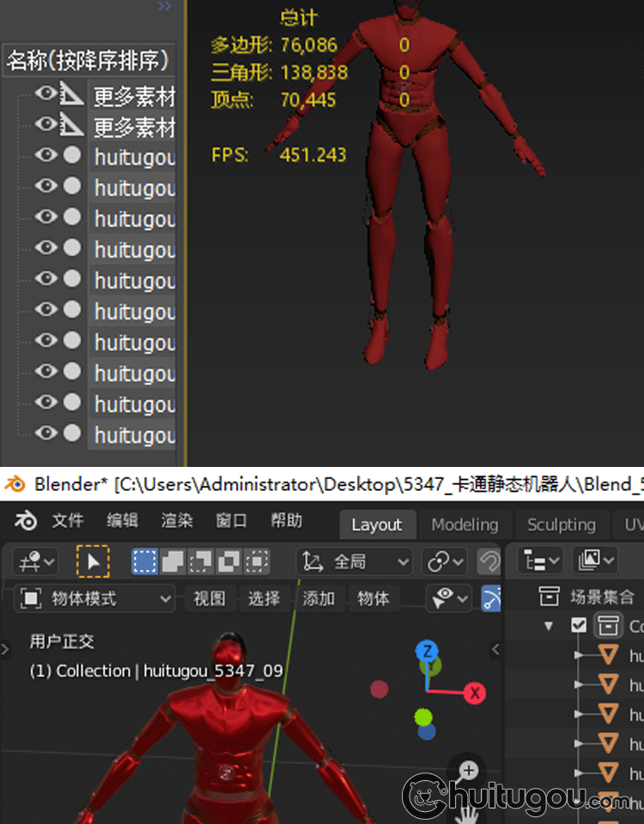The height and width of the screenshot is (824, 644).
Task: Open the 全局 transform orientation dropdown
Action: tap(355, 562)
